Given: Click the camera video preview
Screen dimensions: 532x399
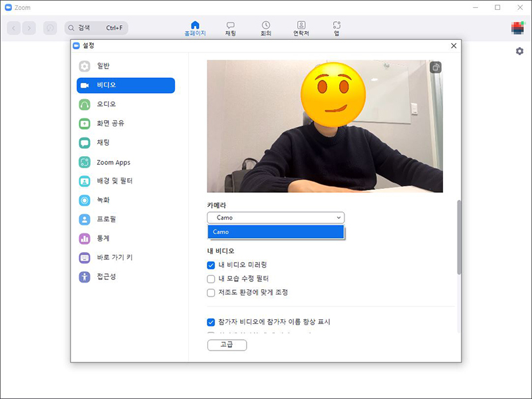Looking at the screenshot, I should (325, 126).
